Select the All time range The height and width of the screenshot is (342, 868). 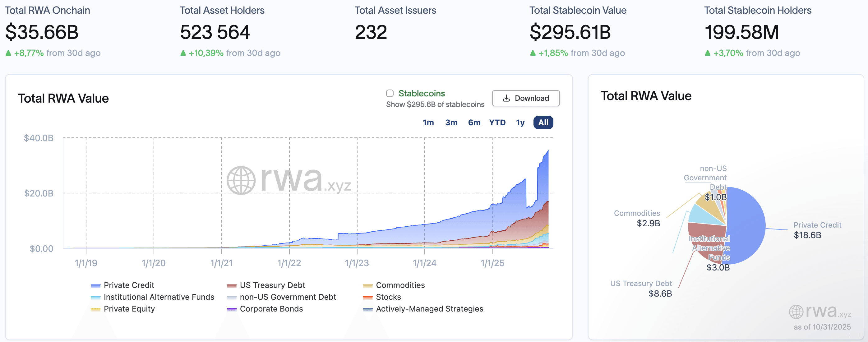[x=543, y=122]
